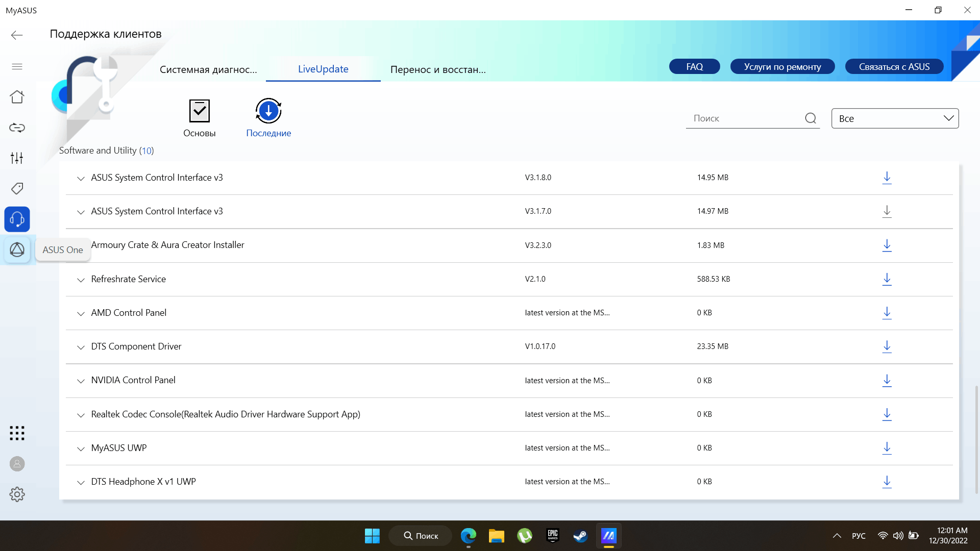The image size is (980, 551).
Task: Click the driver list vertical scrollbar
Action: (976, 439)
